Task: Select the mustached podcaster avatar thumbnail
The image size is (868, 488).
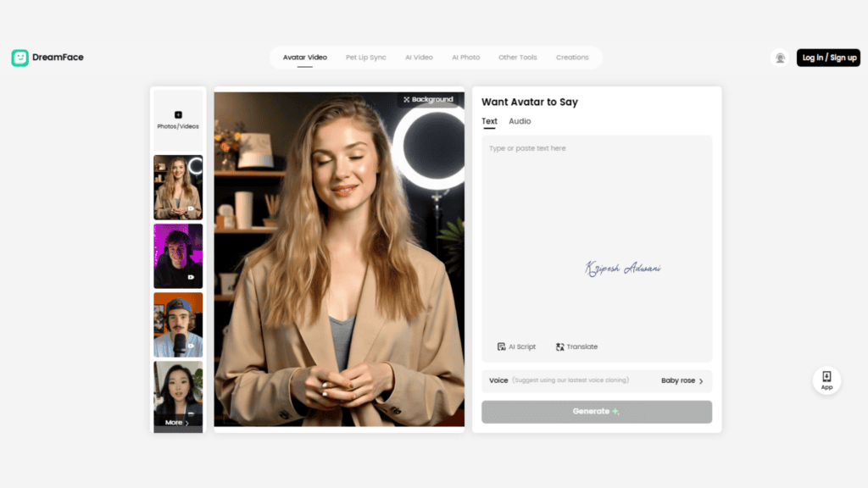Action: coord(177,324)
